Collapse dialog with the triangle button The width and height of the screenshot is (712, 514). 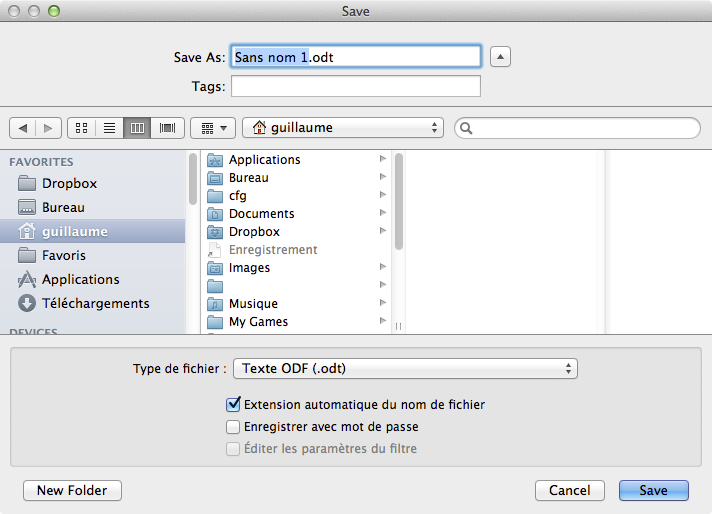500,57
